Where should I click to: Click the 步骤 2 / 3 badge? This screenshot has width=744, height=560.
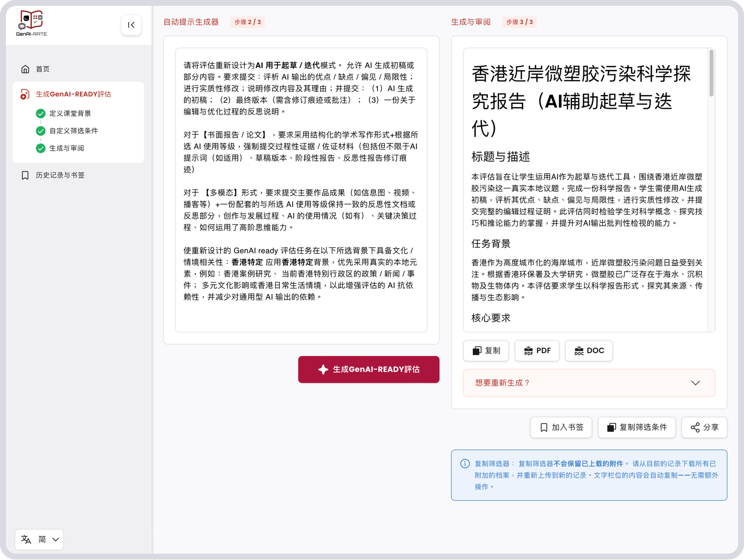click(248, 22)
